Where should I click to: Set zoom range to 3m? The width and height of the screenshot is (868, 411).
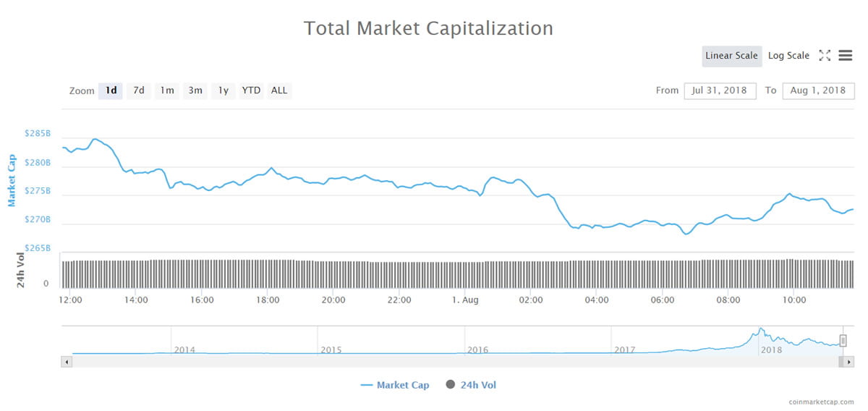(x=195, y=90)
